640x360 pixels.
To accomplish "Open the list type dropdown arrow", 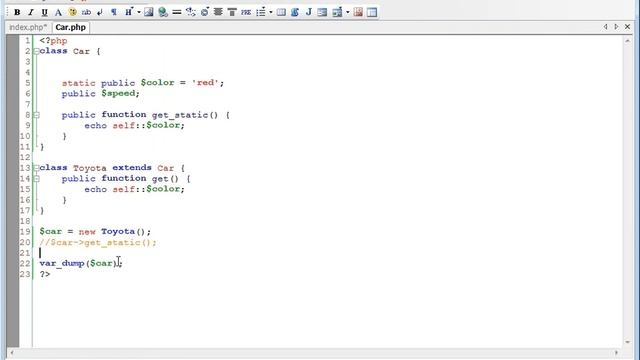I will point(271,12).
